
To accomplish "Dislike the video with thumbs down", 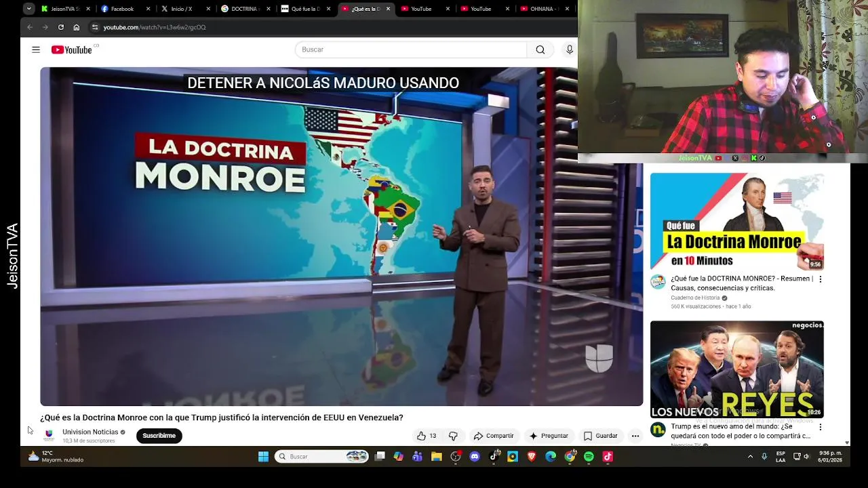I will (454, 436).
